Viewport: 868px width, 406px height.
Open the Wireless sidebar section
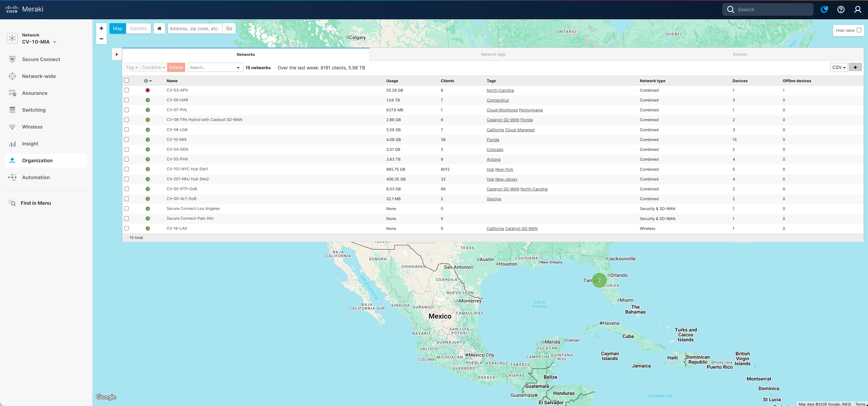[32, 127]
